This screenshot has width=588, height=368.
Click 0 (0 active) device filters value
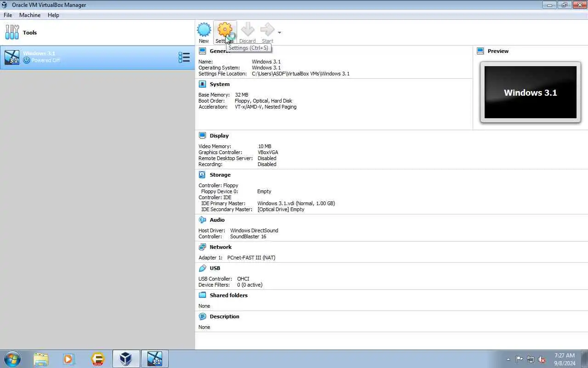click(x=250, y=285)
